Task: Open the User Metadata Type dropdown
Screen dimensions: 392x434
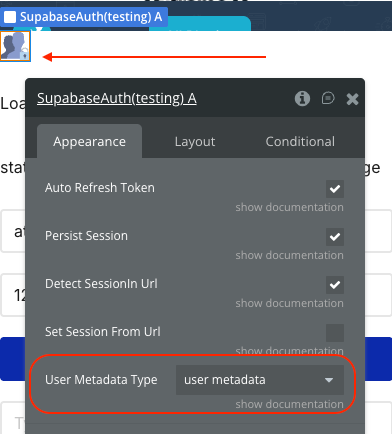Action: click(260, 380)
